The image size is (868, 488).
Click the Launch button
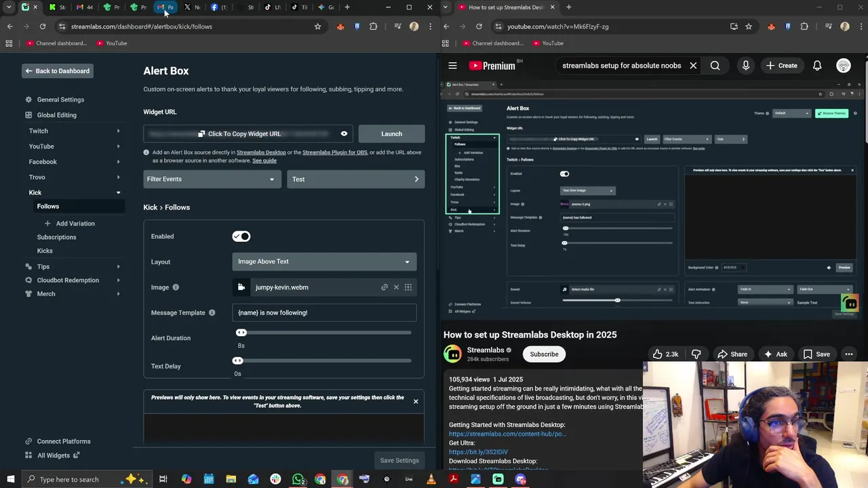tap(391, 134)
